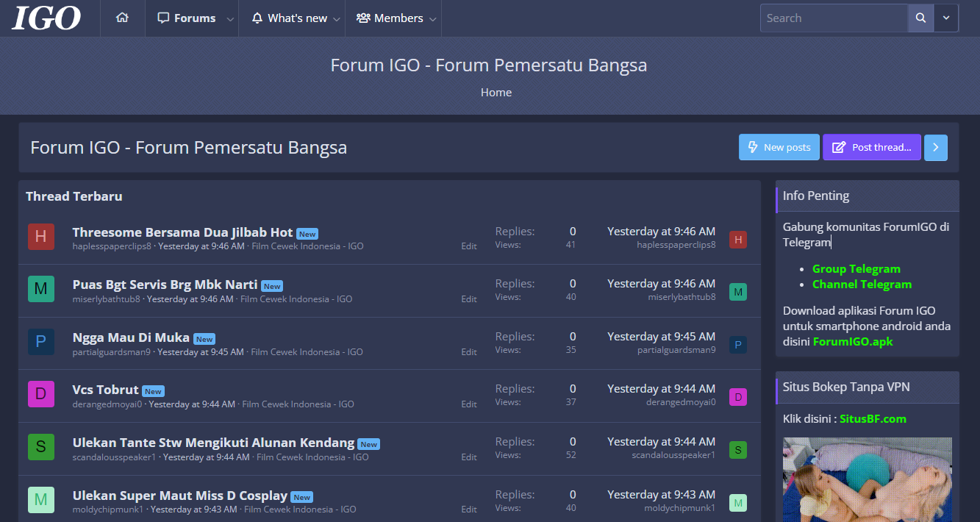Click the New badge on Vcs Tobrut
The height and width of the screenshot is (522, 980).
click(154, 391)
